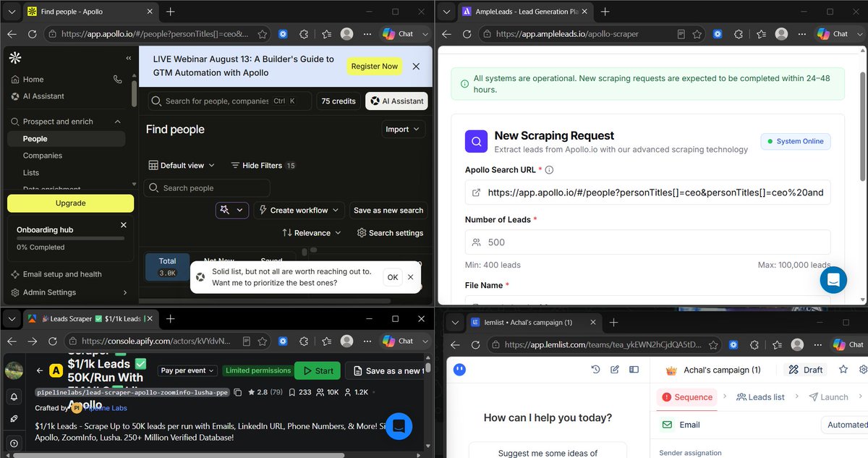Select the Total 3.0K tab
This screenshot has height=458, width=868.
click(167, 266)
